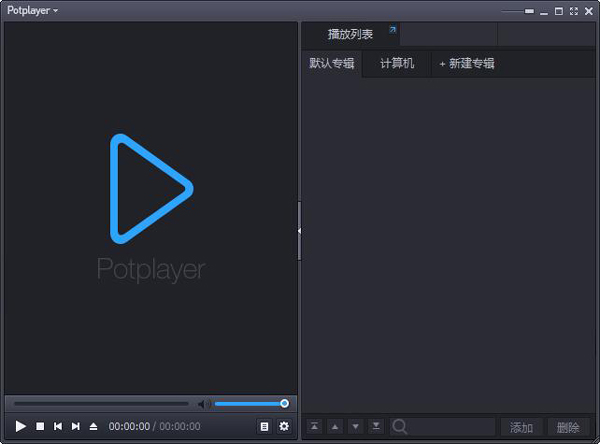Skip to the next track

[76, 426]
